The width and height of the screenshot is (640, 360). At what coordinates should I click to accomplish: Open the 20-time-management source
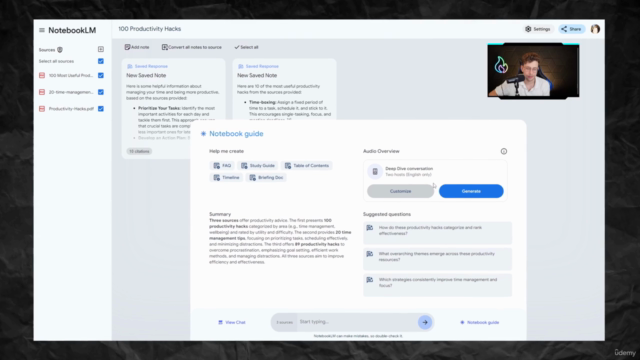(x=71, y=92)
